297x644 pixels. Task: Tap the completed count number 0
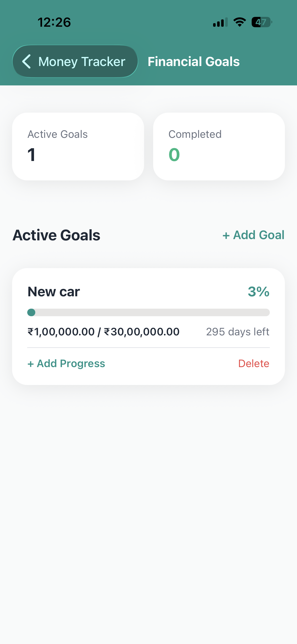[x=174, y=154]
